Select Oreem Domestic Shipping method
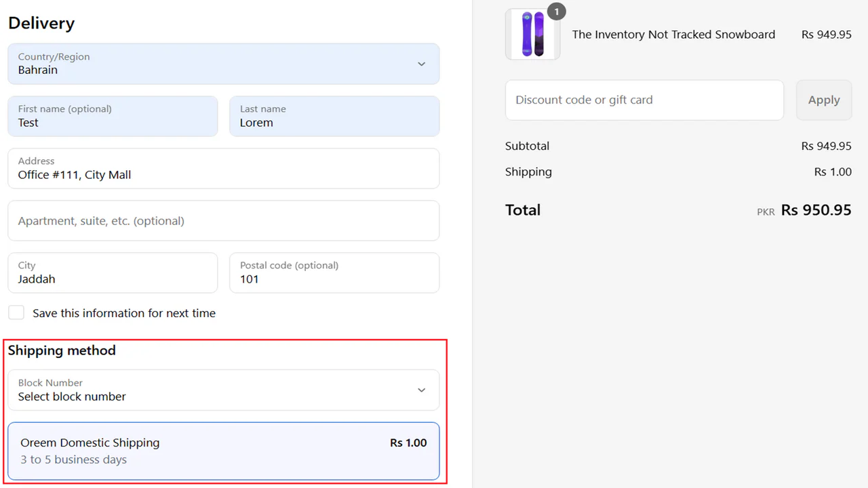The width and height of the screenshot is (868, 488). [x=223, y=451]
